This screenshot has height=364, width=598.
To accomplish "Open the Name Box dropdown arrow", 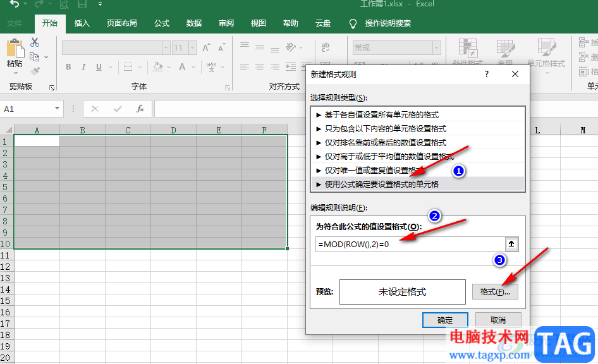I will (x=57, y=109).
